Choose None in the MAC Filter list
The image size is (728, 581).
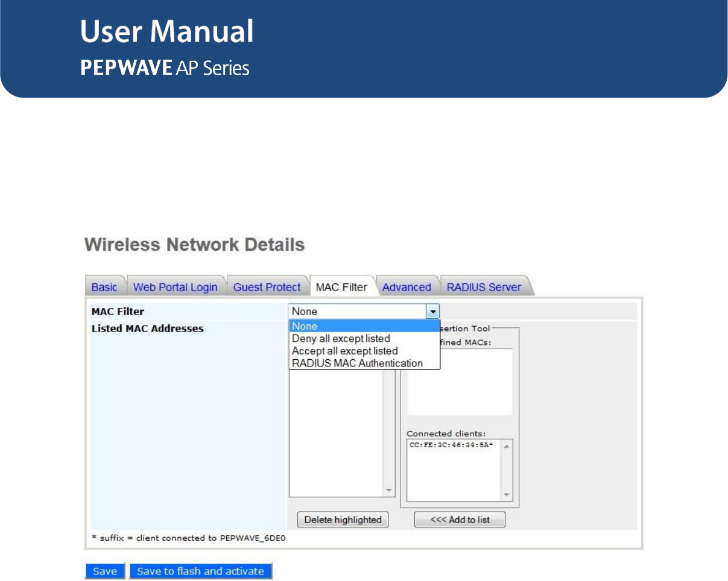tap(364, 327)
